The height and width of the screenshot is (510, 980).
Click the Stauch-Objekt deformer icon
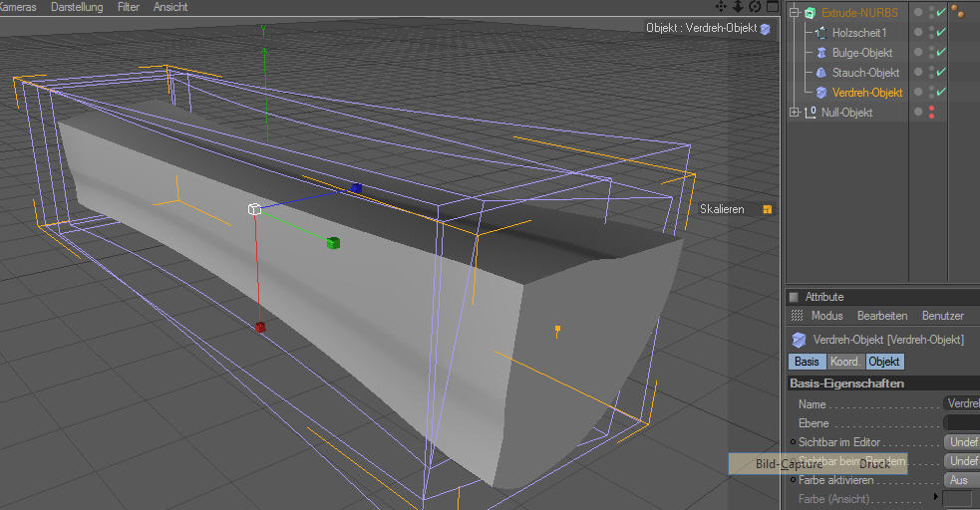coord(821,73)
